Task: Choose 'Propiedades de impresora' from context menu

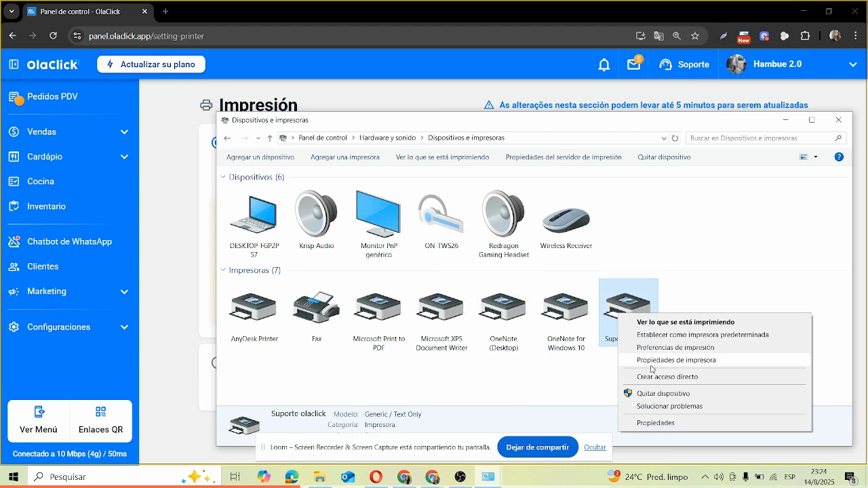Action: tap(676, 360)
